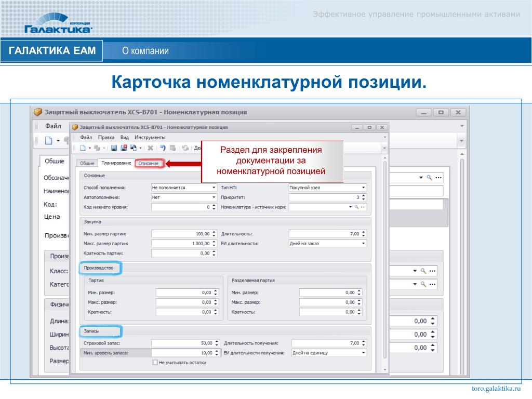The width and height of the screenshot is (532, 399).
Task: Click the Макс. размер партии spinner
Action: 214,244
